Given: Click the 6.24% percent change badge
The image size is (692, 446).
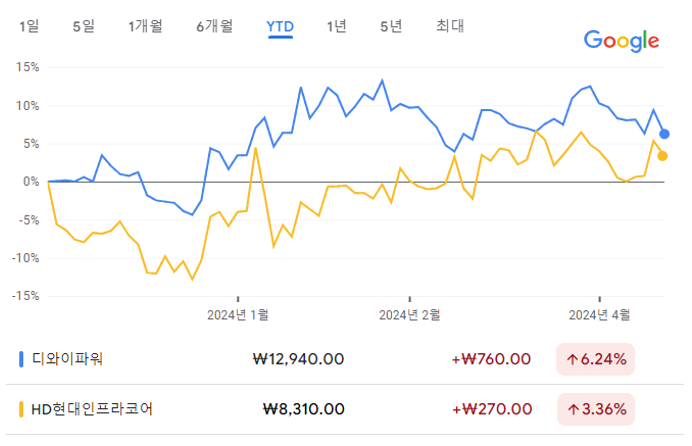Looking at the screenshot, I should tap(596, 359).
